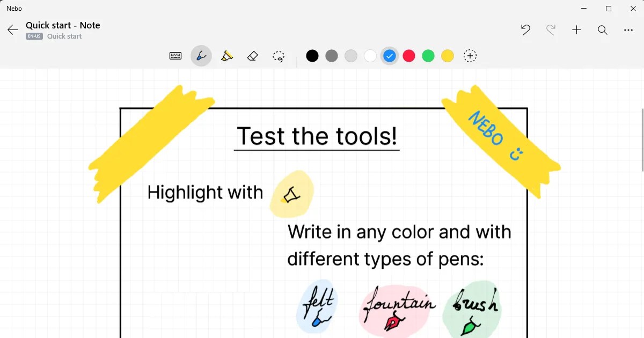Select the Pen tool in the toolbar
Viewport: 644px width, 338px height.
coord(201,56)
